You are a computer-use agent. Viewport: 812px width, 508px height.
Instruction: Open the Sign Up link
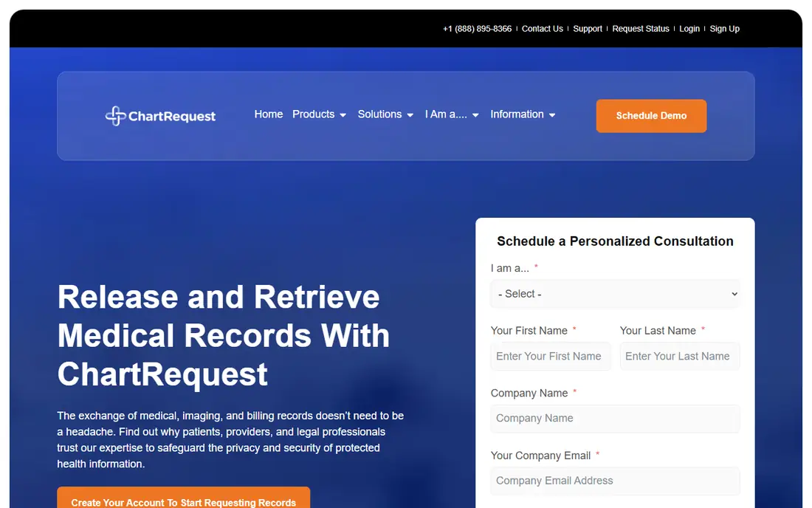pos(724,29)
